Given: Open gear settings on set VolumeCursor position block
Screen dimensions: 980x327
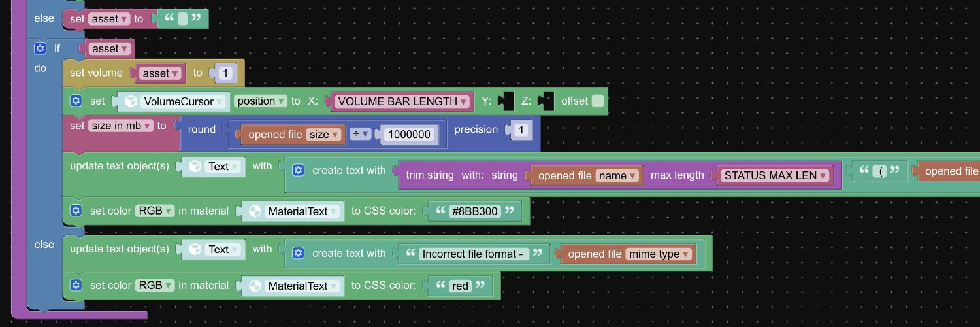Looking at the screenshot, I should click(x=76, y=101).
